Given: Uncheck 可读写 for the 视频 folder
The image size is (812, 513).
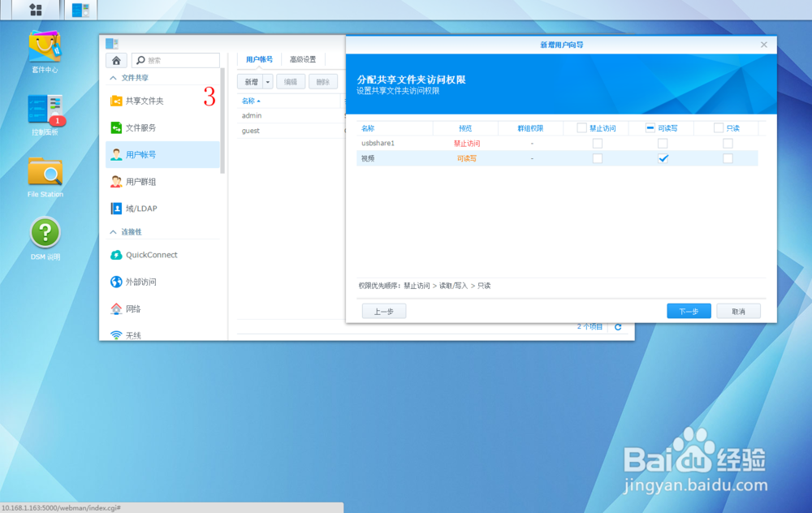Looking at the screenshot, I should (663, 158).
